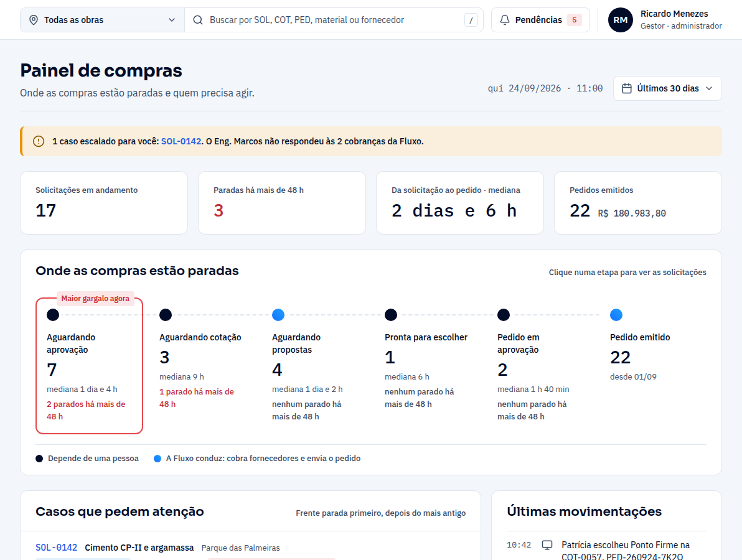
Task: Click '2 parados há mais de 48 h' text
Action: (86, 411)
